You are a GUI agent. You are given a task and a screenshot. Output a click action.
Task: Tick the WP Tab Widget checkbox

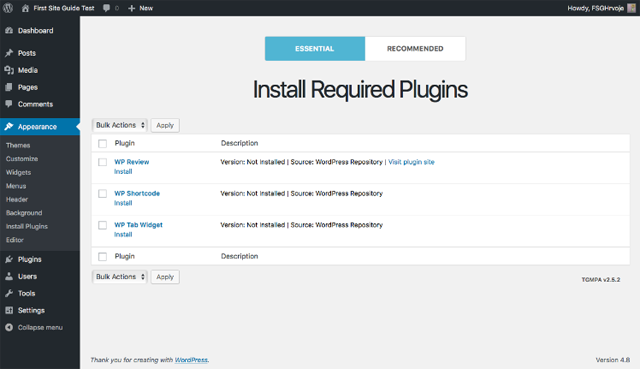102,225
